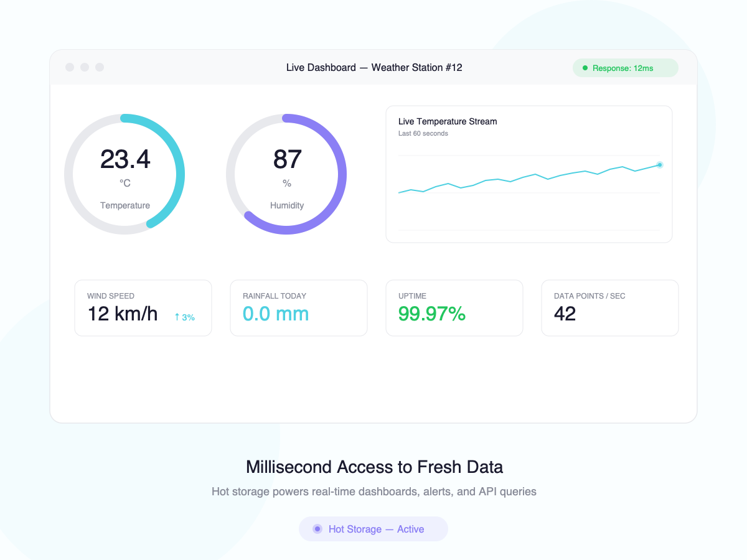Click the Hot Storage — Active pill
This screenshot has width=747, height=560.
[x=374, y=529]
